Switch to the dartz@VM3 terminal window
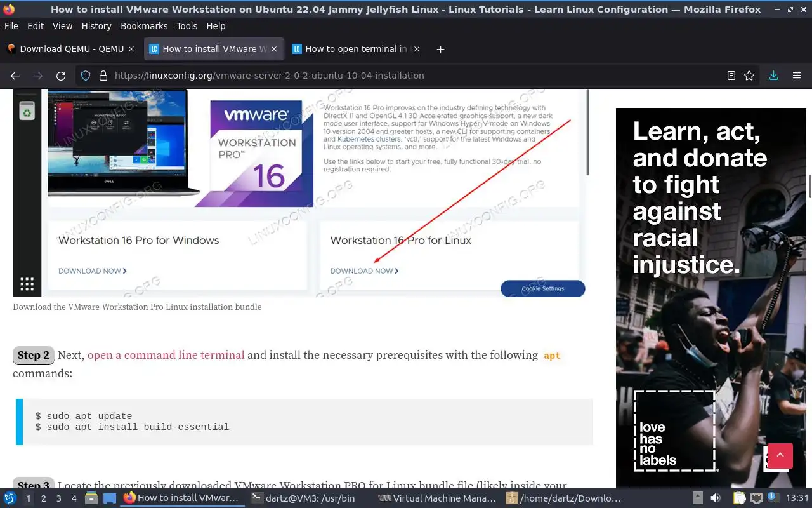This screenshot has width=812, height=508. [x=309, y=498]
